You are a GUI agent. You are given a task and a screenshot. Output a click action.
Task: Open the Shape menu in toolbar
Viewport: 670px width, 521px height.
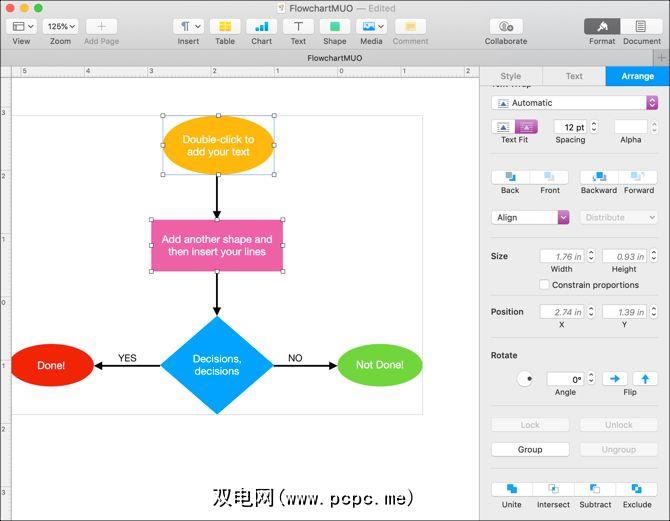(335, 26)
